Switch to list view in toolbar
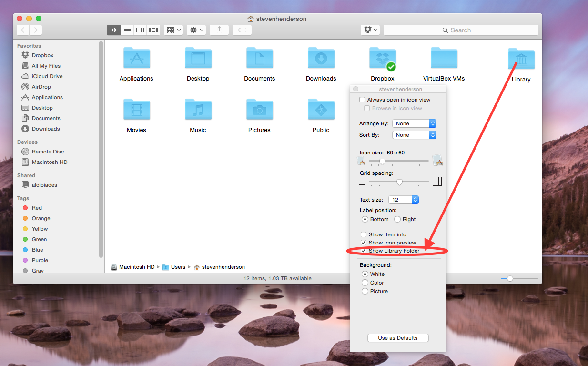Screen dimensions: 588x366 [x=127, y=30]
